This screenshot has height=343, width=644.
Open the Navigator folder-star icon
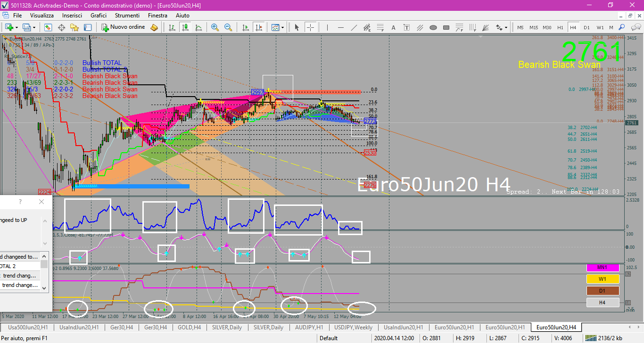(x=74, y=27)
